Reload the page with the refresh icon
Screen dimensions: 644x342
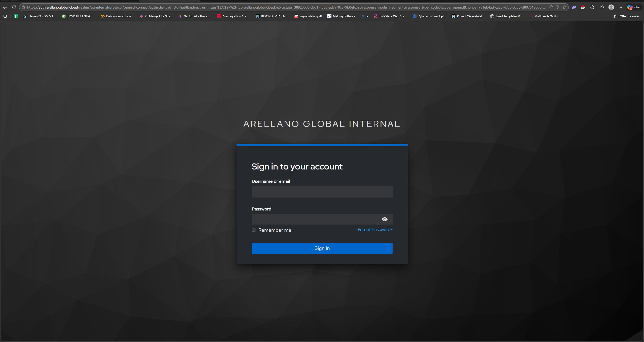pos(14,7)
